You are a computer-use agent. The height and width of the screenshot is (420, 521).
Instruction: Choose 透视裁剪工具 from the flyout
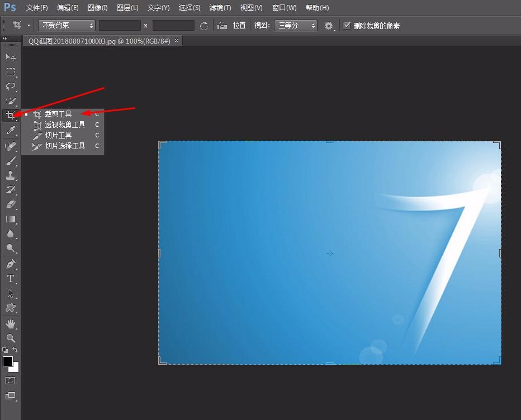point(63,125)
